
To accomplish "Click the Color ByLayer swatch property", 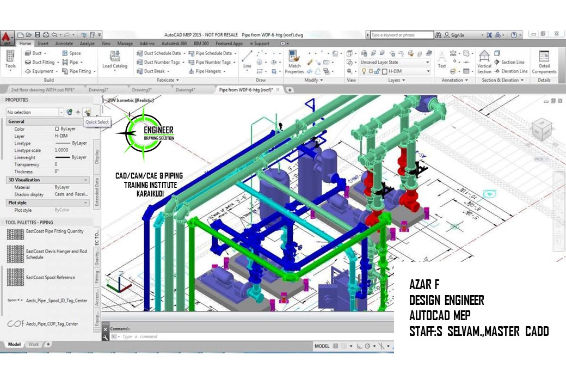I will [65, 129].
